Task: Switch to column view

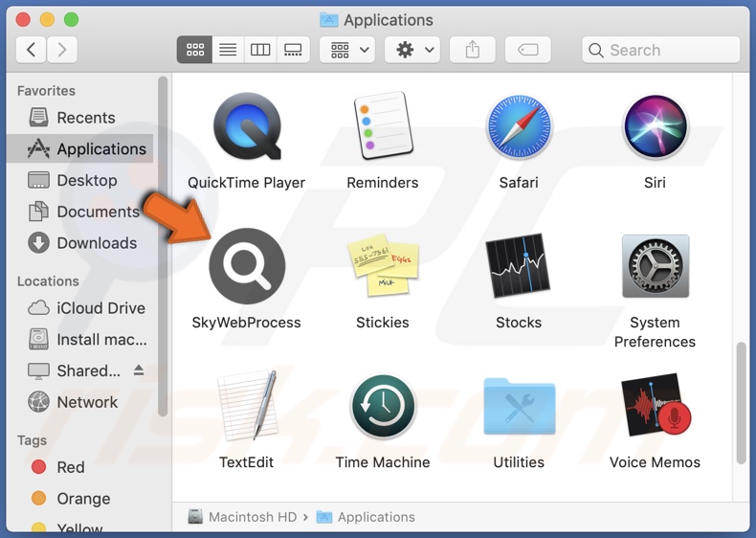Action: click(x=260, y=50)
